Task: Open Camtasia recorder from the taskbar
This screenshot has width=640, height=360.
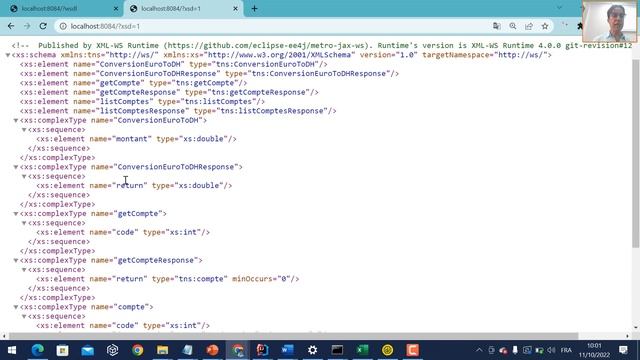Action: pos(413,350)
